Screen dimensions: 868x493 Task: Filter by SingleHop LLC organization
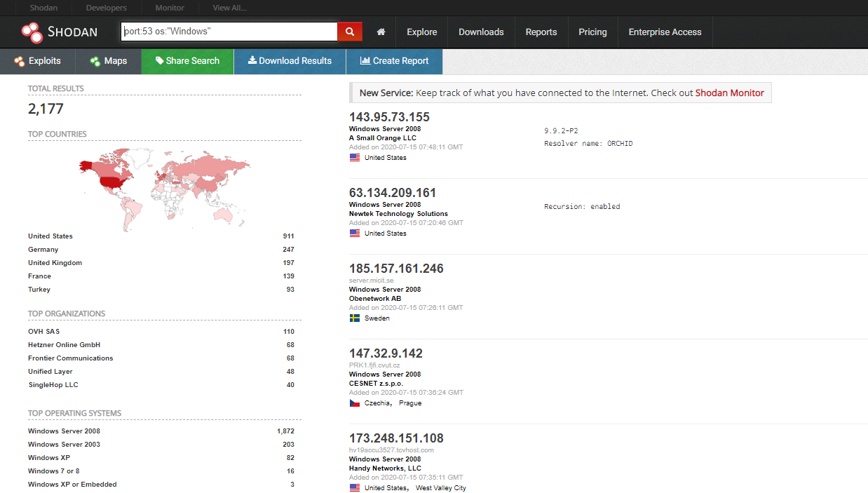[x=53, y=385]
